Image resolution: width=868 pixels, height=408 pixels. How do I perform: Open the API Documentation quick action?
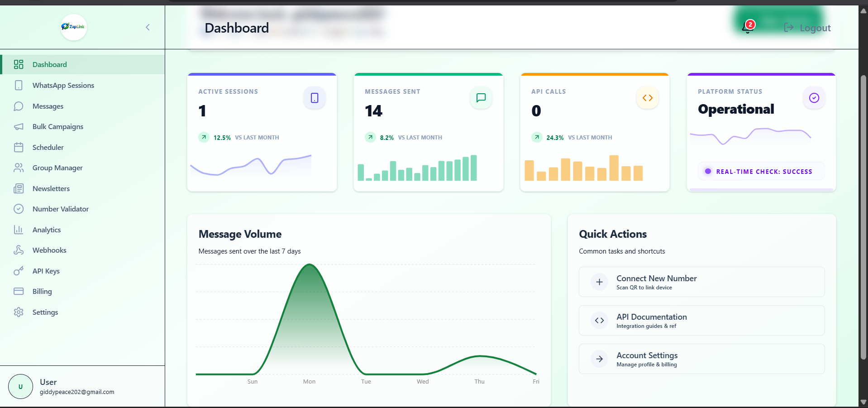click(701, 320)
